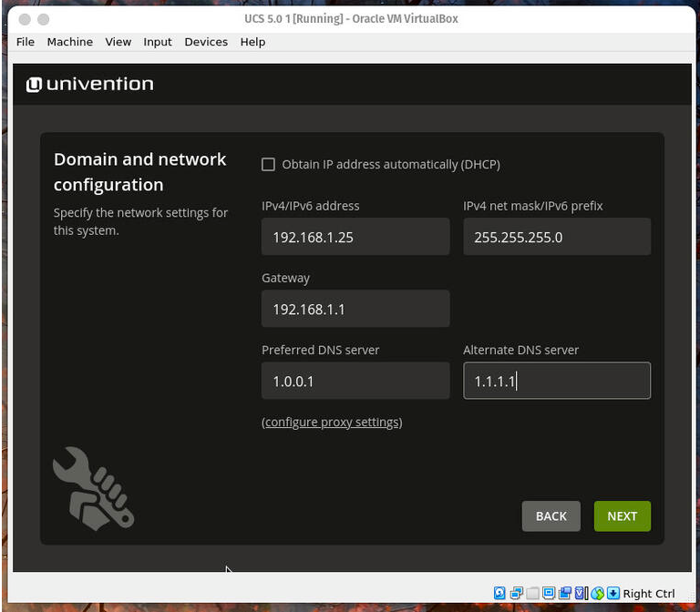Screen dimensions: 700x612
Task: Focus the IPv4 net mask/IPv6 prefix field
Action: point(557,237)
